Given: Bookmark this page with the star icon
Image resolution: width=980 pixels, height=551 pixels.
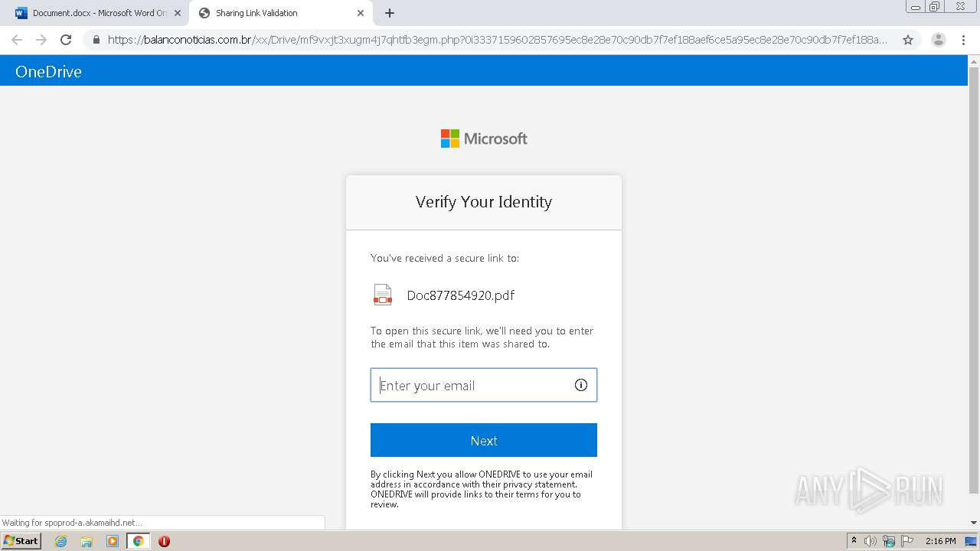Looking at the screenshot, I should point(908,40).
